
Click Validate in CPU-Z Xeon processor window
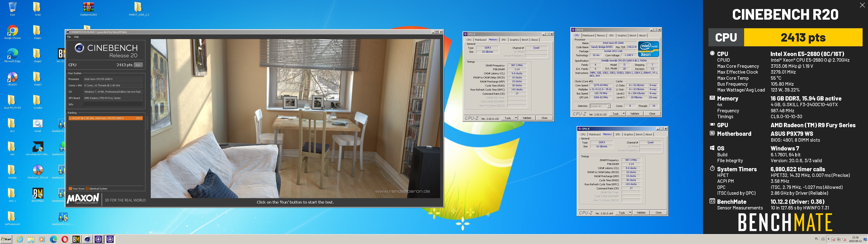point(634,114)
